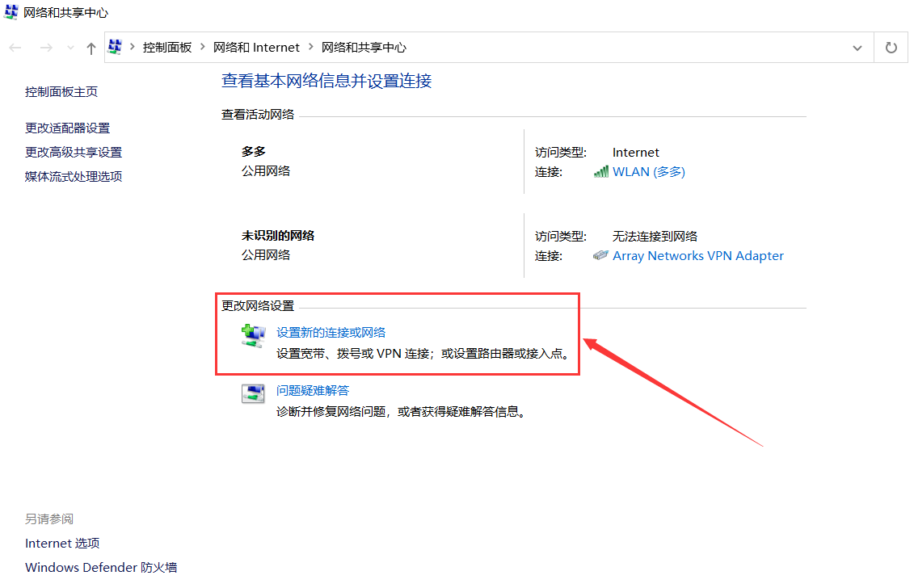Image resolution: width=914 pixels, height=588 pixels.
Task: Open 更改适配器设置 in the sidebar
Action: [x=67, y=128]
